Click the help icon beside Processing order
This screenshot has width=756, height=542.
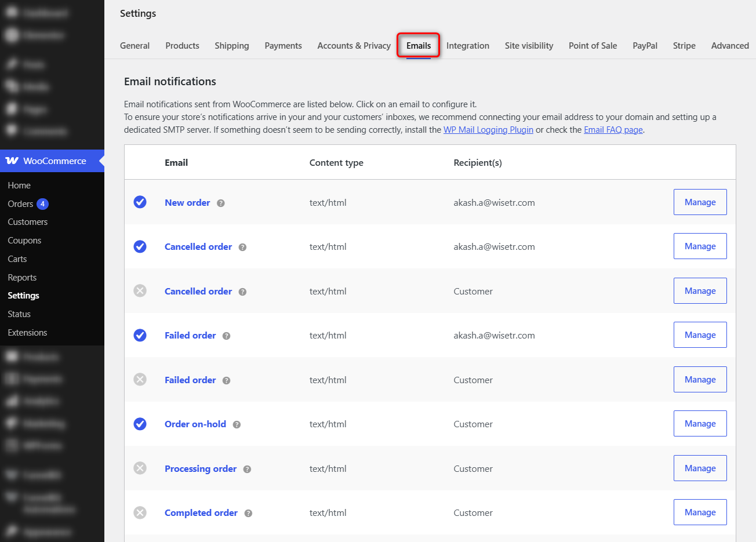coord(248,469)
